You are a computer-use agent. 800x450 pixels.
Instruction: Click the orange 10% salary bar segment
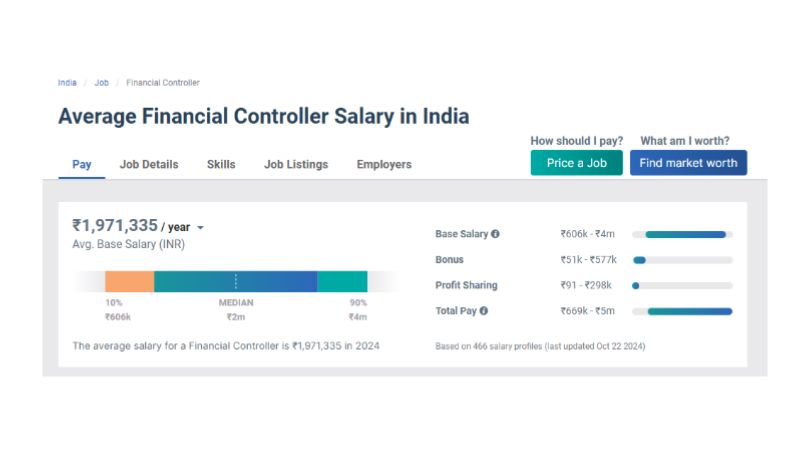[x=129, y=282]
